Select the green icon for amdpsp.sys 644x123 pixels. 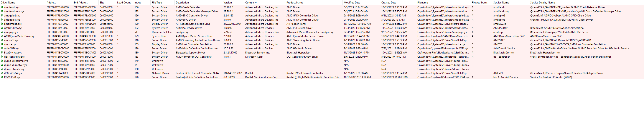pyautogui.click(x=2, y=32)
